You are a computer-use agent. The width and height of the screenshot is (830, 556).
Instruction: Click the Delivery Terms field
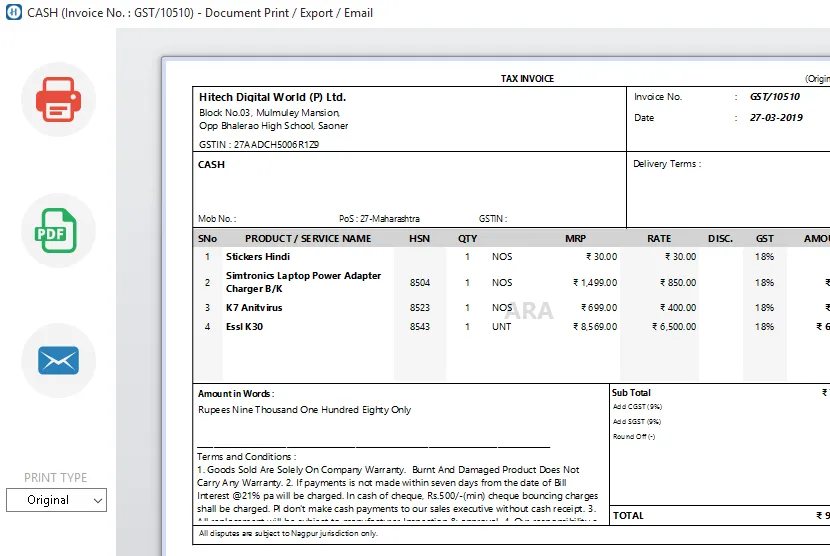(x=667, y=164)
